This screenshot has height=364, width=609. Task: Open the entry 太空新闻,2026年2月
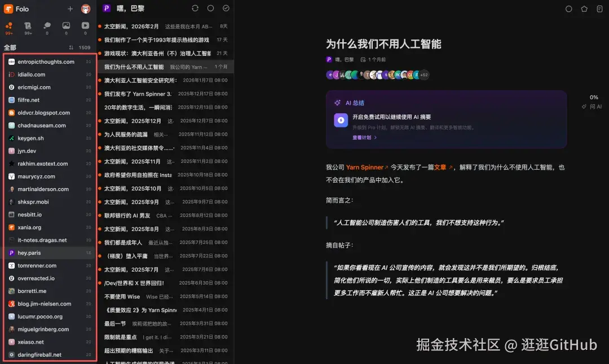pyautogui.click(x=165, y=26)
